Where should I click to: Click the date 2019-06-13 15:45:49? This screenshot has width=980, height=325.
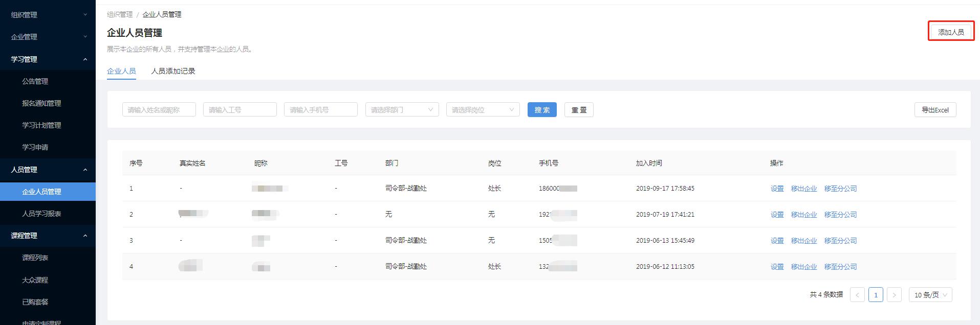[x=665, y=241]
